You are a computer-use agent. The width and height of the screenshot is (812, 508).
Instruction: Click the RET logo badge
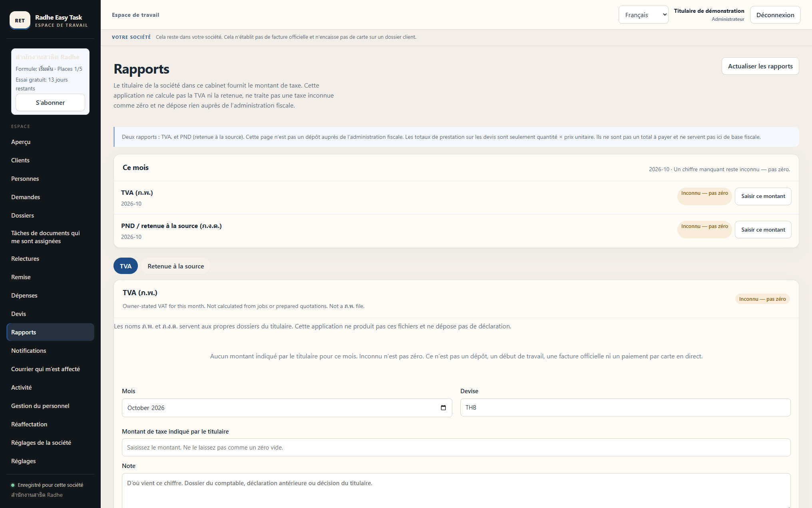(20, 20)
